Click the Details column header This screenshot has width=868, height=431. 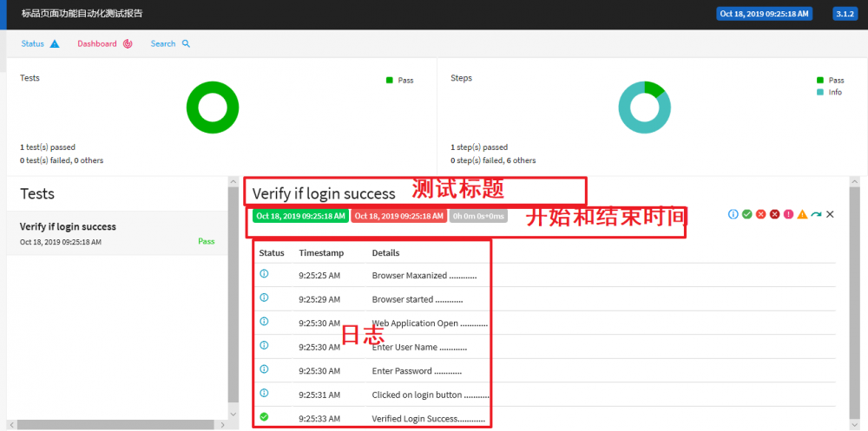[x=385, y=253]
